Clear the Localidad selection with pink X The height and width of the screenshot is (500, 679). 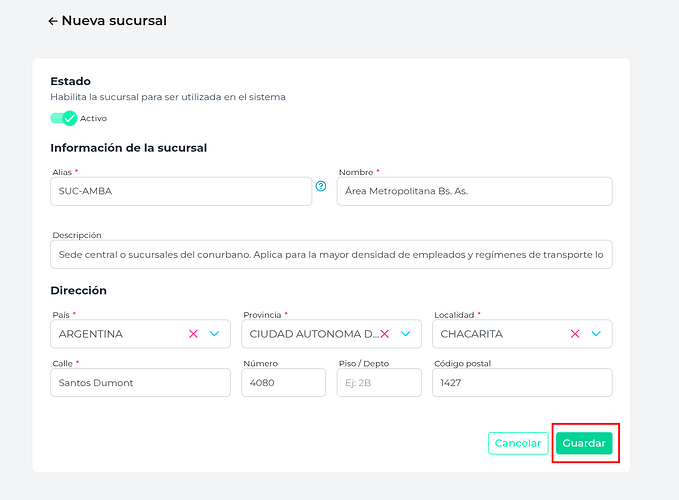click(575, 334)
